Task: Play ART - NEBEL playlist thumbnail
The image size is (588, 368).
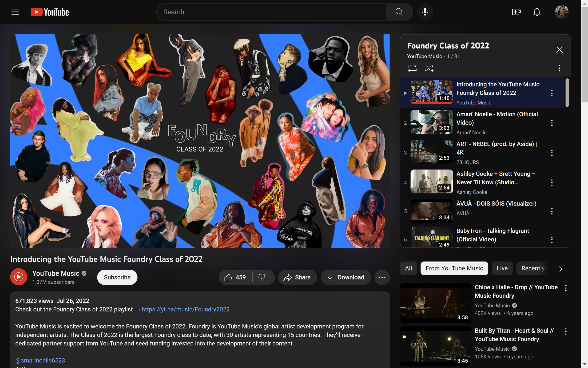Action: click(x=431, y=152)
